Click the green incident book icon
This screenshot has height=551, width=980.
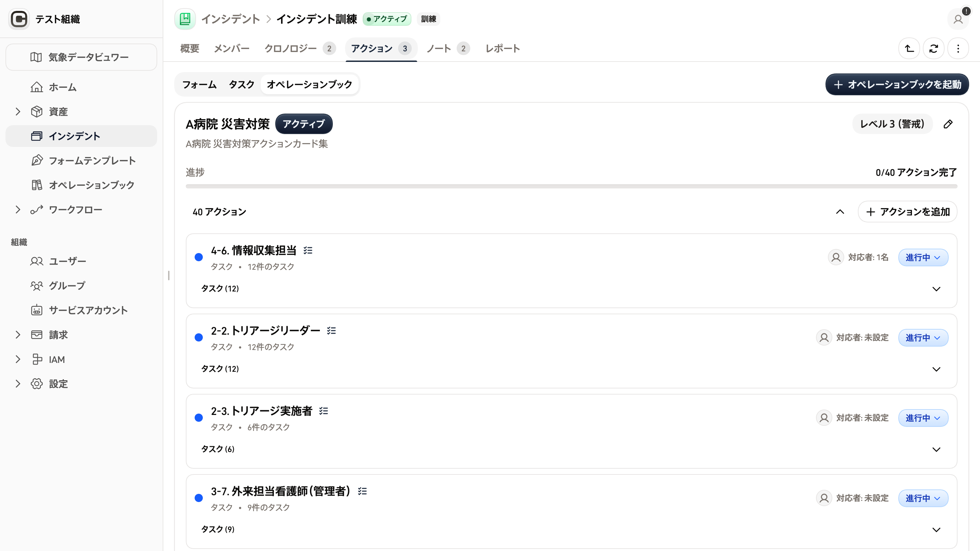185,19
